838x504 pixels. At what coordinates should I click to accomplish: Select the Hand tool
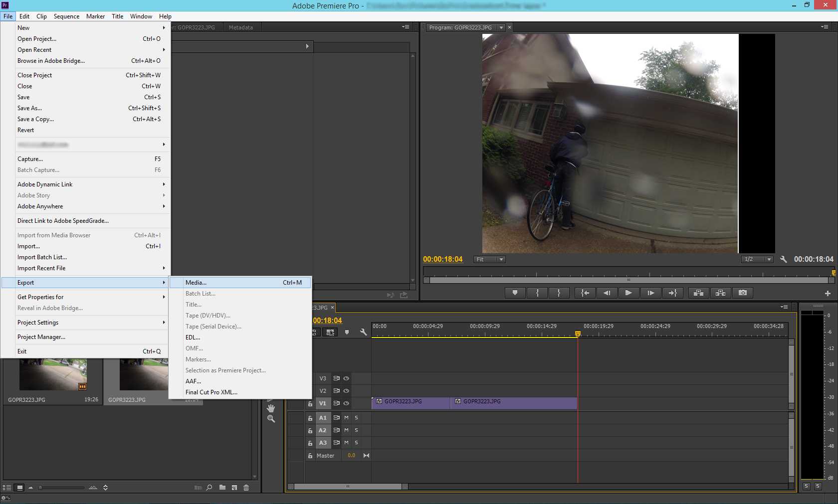(271, 408)
